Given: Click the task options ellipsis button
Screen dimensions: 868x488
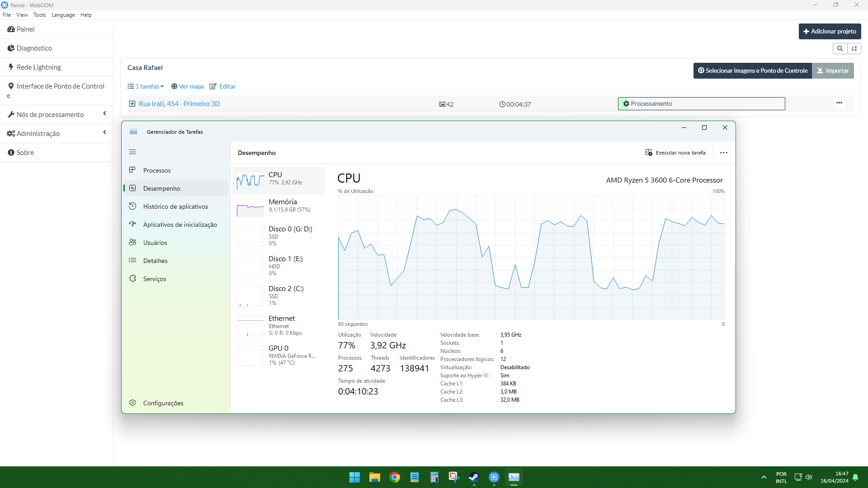Looking at the screenshot, I should pyautogui.click(x=839, y=103).
